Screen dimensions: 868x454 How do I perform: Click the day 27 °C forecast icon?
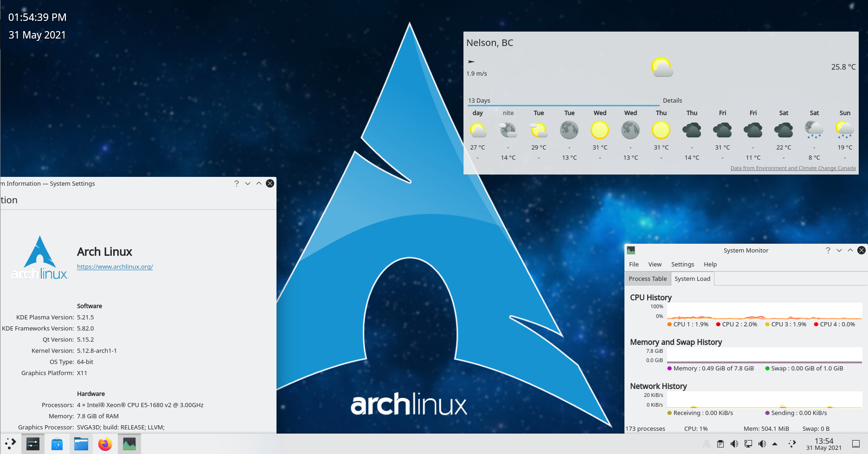point(478,130)
